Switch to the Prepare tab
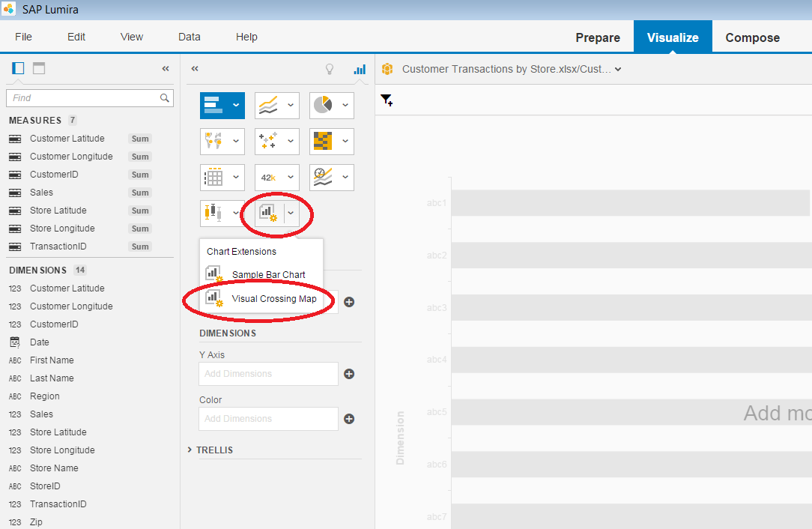The image size is (812, 529). pos(598,37)
